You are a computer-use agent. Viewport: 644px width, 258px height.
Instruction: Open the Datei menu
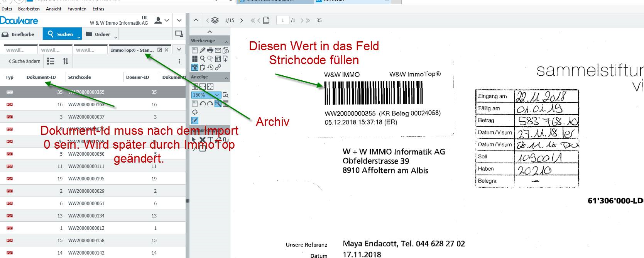[7, 8]
